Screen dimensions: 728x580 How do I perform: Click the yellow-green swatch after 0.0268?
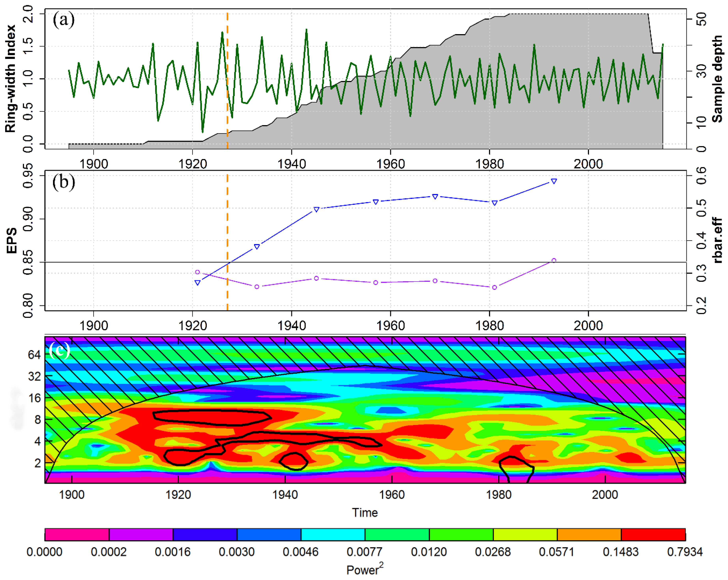[525, 535]
